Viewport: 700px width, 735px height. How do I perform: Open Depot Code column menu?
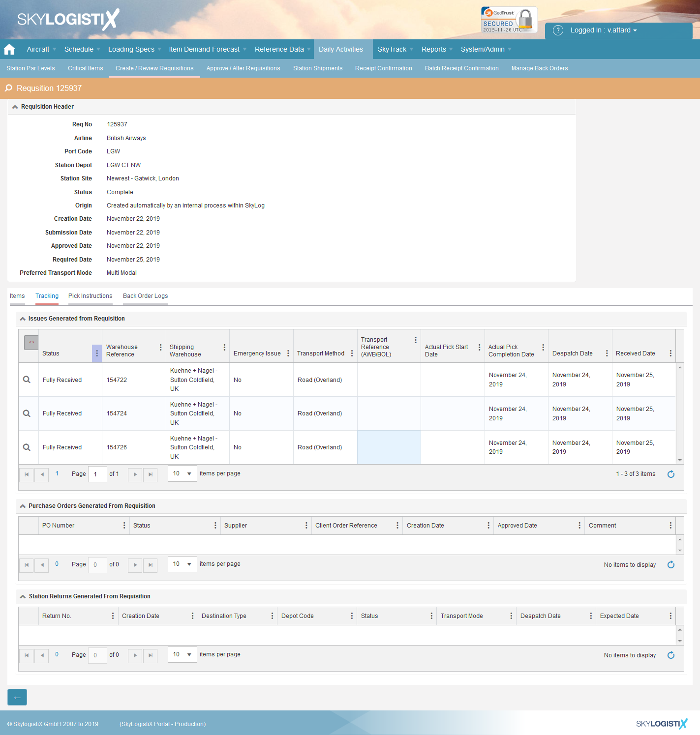coord(352,616)
